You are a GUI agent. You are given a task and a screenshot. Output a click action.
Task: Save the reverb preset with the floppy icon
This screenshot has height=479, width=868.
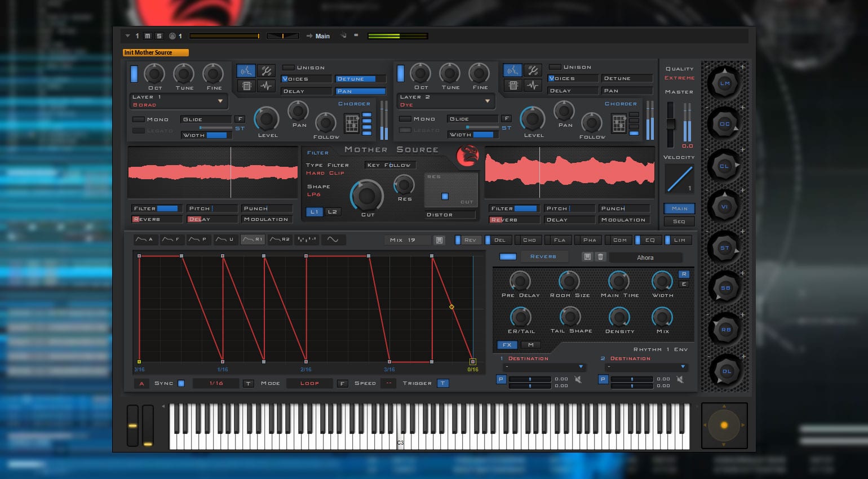coord(587,257)
